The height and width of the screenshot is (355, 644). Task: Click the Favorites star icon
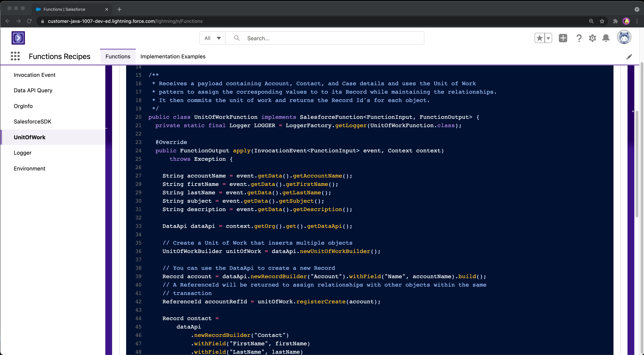point(540,38)
